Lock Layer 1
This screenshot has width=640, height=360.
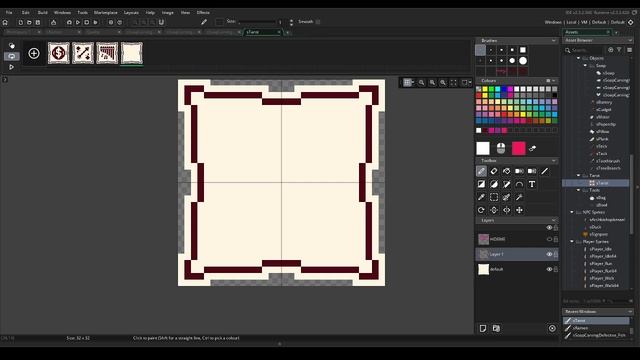pyautogui.click(x=556, y=254)
